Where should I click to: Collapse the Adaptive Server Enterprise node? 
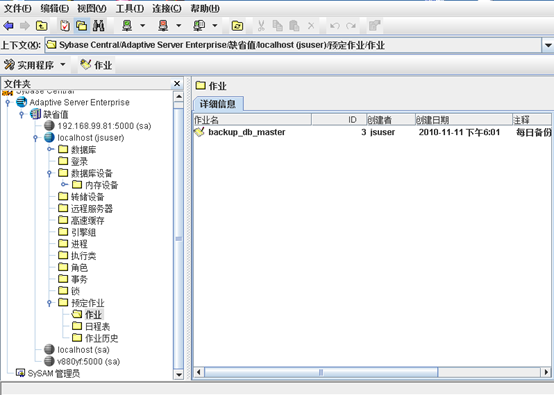(8, 102)
